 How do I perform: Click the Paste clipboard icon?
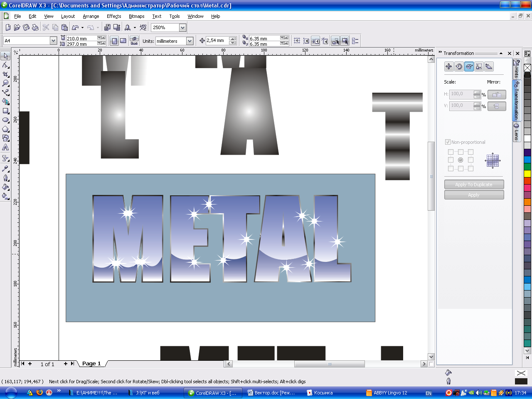[64, 27]
